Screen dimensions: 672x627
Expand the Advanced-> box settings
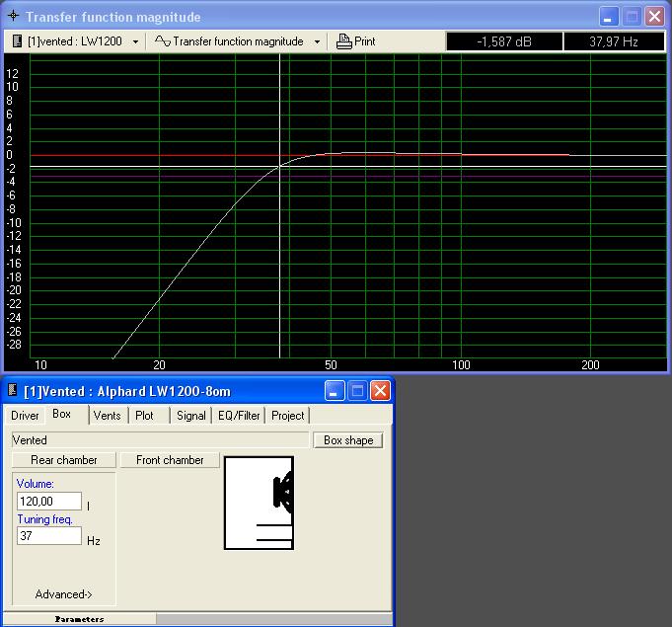[63, 594]
